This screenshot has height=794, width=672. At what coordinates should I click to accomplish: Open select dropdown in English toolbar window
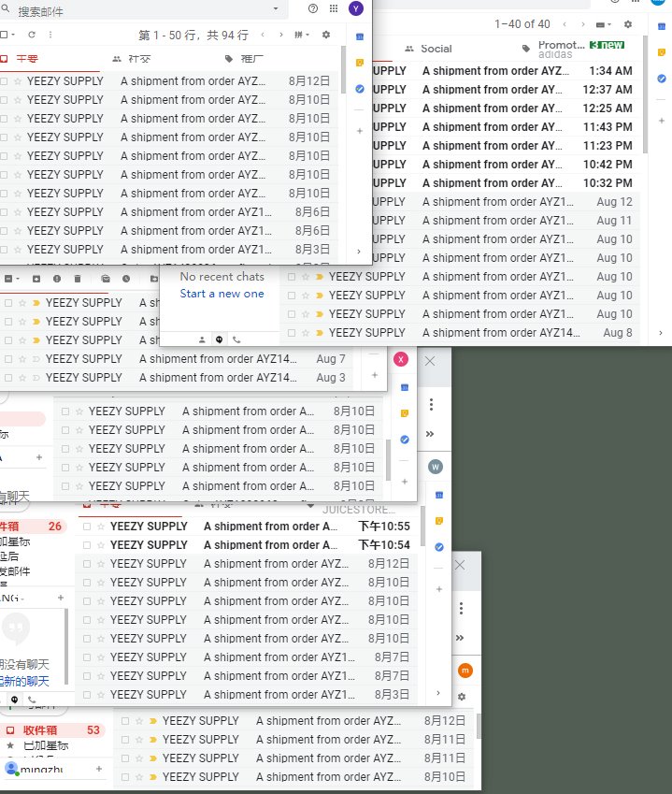tap(18, 279)
